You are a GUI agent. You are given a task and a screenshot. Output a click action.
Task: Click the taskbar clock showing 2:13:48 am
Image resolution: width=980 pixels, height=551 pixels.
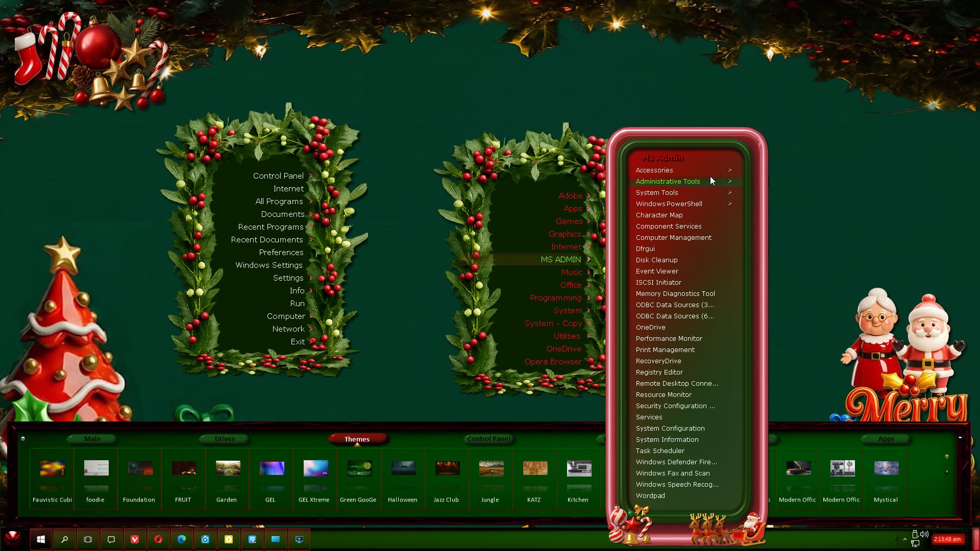click(x=947, y=539)
